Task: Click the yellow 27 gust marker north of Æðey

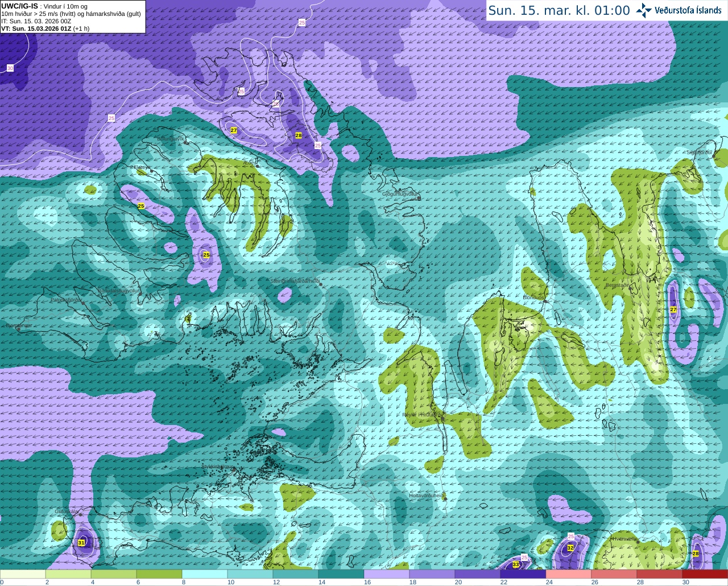Action: click(234, 130)
